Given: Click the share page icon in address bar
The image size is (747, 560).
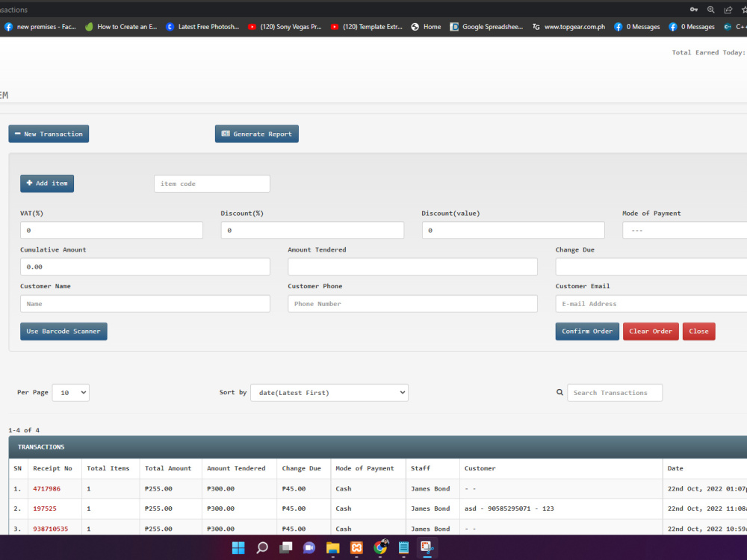Looking at the screenshot, I should (x=728, y=10).
